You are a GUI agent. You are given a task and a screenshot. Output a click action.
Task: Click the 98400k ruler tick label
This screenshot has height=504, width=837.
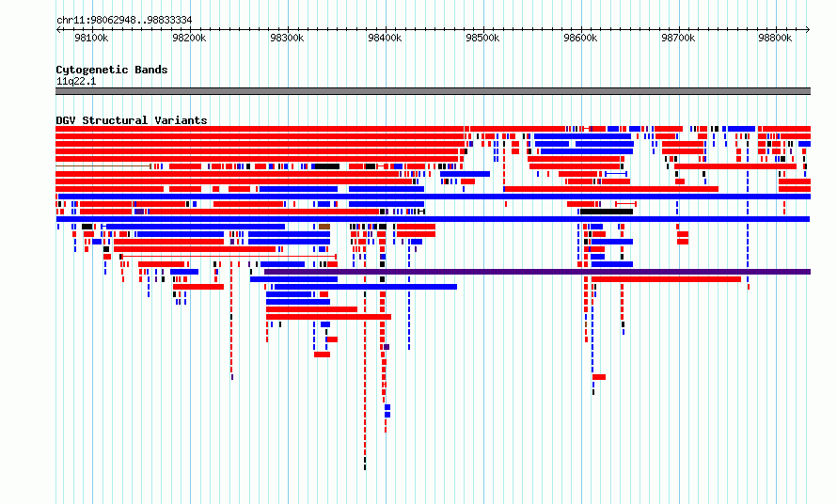(385, 38)
